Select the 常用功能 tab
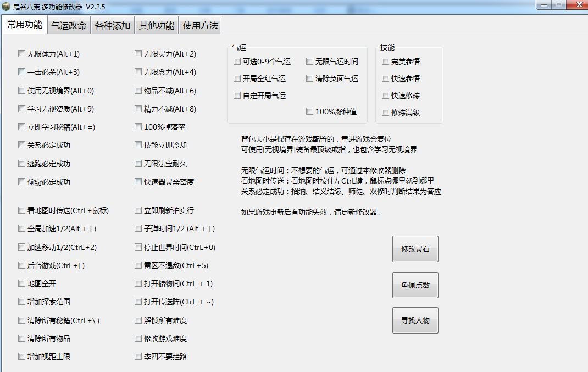The height and width of the screenshot is (372, 588). [x=25, y=25]
